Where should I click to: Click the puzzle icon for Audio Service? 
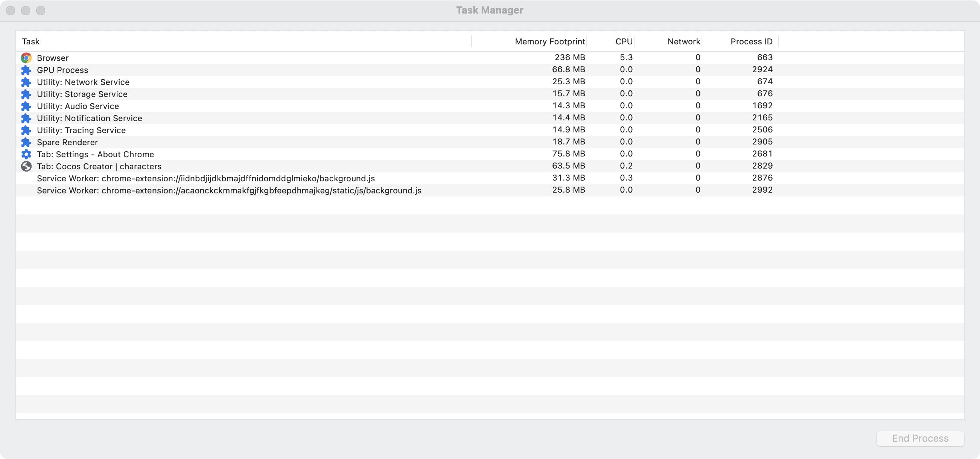[26, 106]
